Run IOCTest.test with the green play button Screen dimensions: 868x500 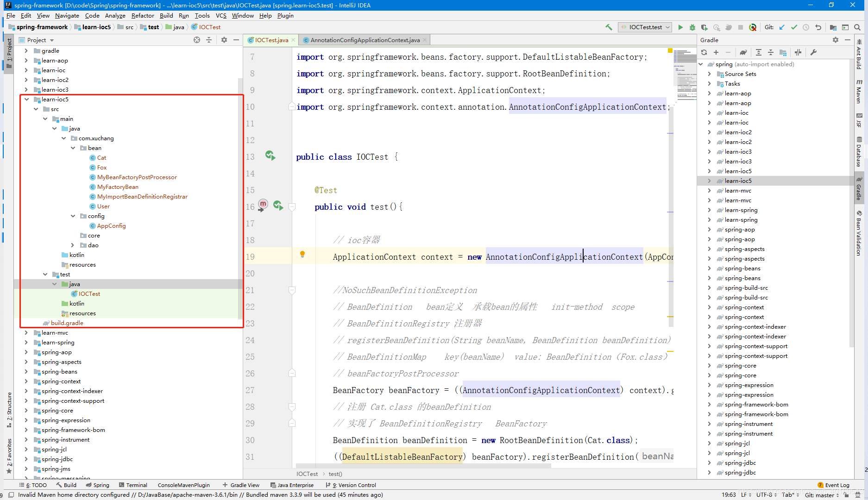680,27
